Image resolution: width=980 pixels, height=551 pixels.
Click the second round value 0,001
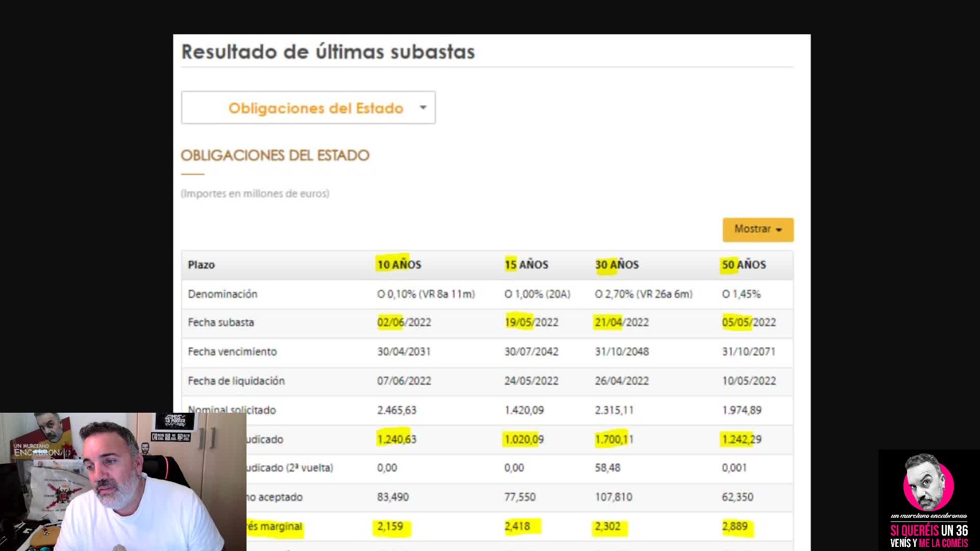[x=734, y=468]
